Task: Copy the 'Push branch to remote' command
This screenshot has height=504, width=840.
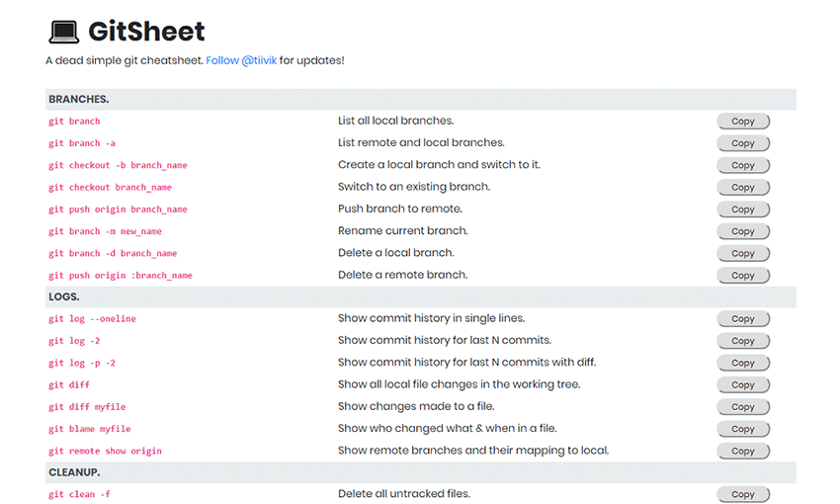Action: pos(743,210)
